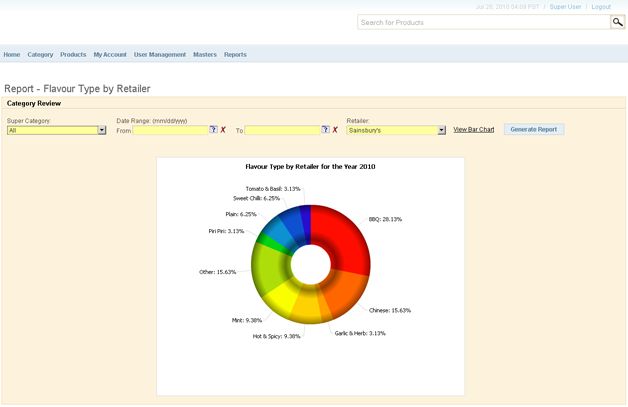Click the label Mint: 9.38%
The height and width of the screenshot is (407, 628).
(247, 320)
